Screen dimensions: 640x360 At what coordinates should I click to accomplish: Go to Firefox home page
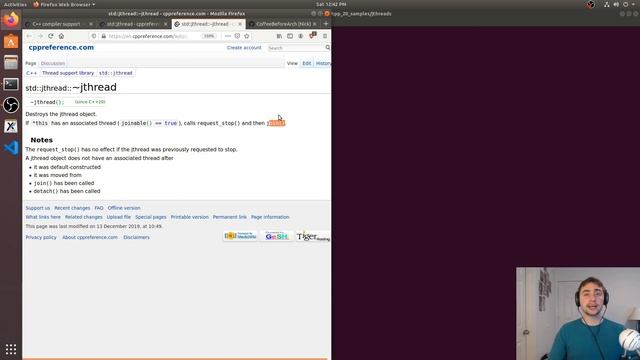[x=61, y=36]
